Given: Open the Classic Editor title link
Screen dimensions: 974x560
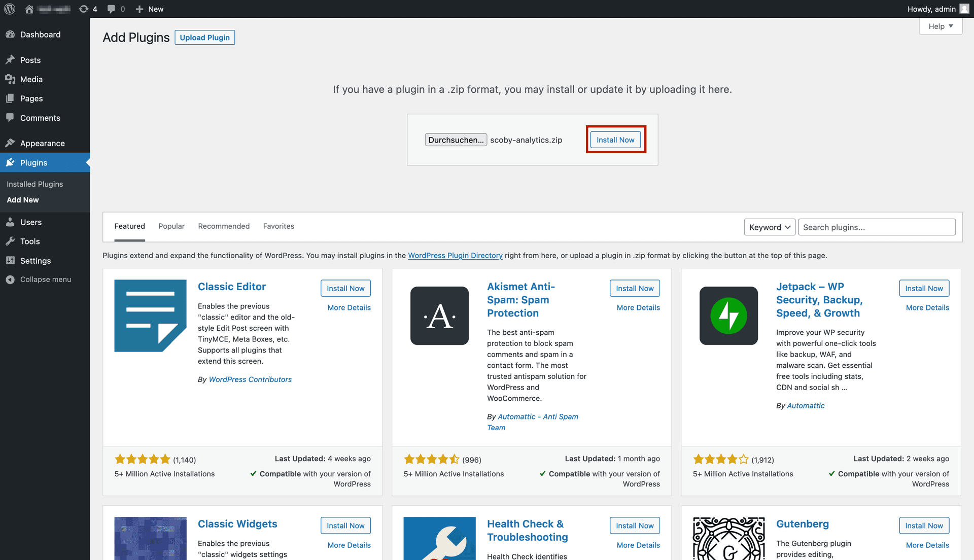Looking at the screenshot, I should pos(232,287).
